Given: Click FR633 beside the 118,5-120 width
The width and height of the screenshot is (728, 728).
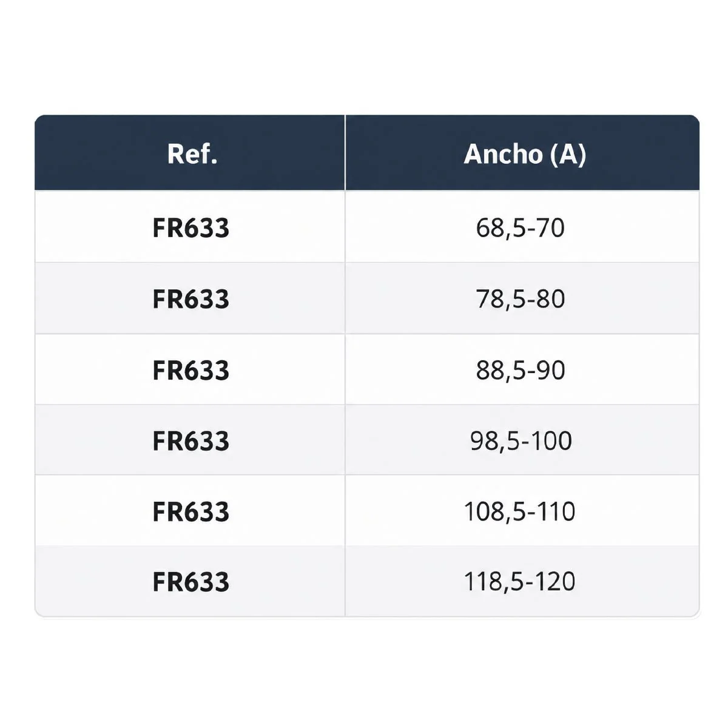Looking at the screenshot, I should coord(190,582).
